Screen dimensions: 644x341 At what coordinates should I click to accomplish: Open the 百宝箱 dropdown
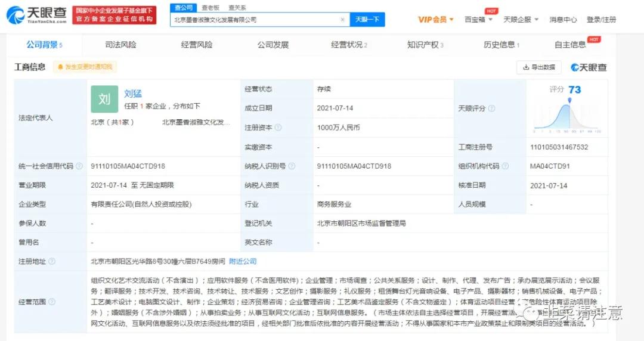point(478,19)
